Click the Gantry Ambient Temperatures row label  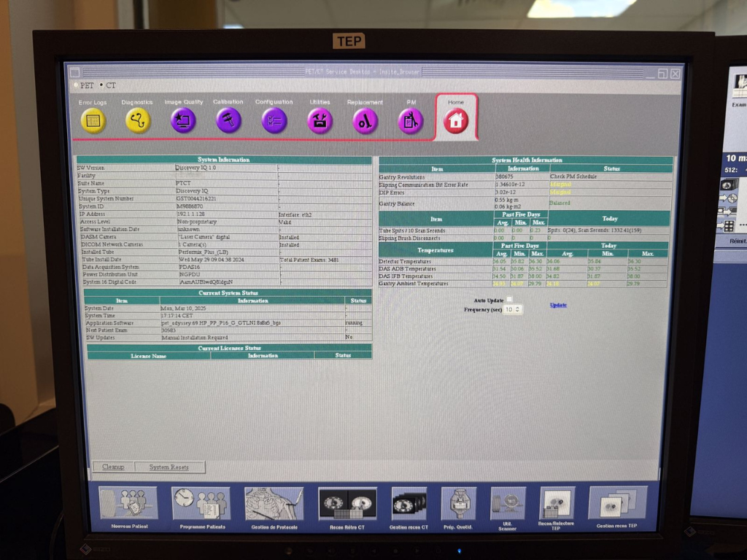point(414,284)
